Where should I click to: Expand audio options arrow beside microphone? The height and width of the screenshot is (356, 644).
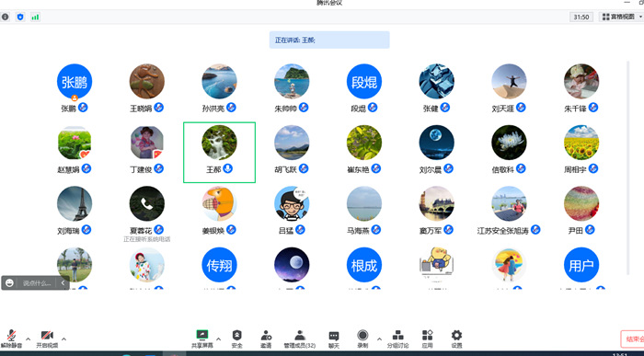click(x=28, y=339)
